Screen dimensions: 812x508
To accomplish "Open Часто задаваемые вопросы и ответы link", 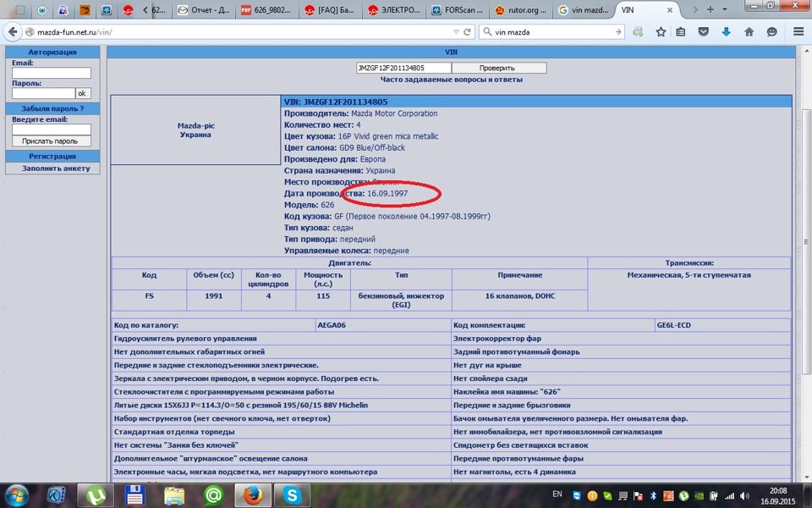I will point(451,80).
